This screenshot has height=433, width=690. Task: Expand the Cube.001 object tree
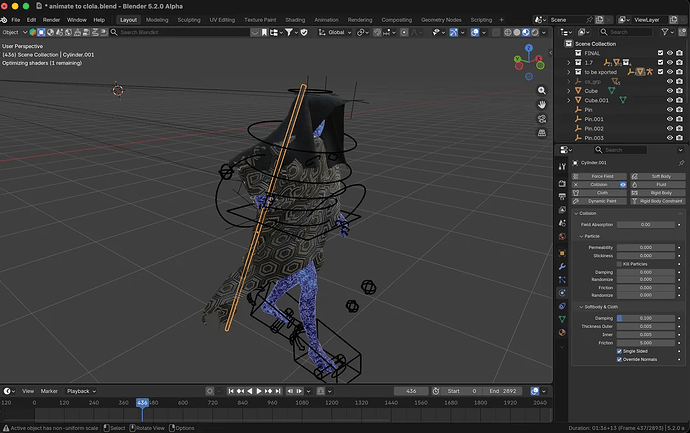coord(569,100)
